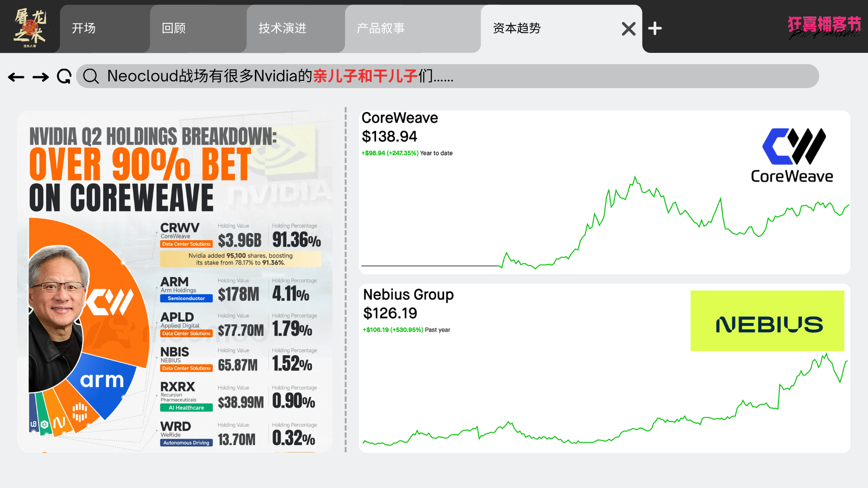Switch to the 开场 tab
Viewport: 868px width, 488px height.
[84, 28]
